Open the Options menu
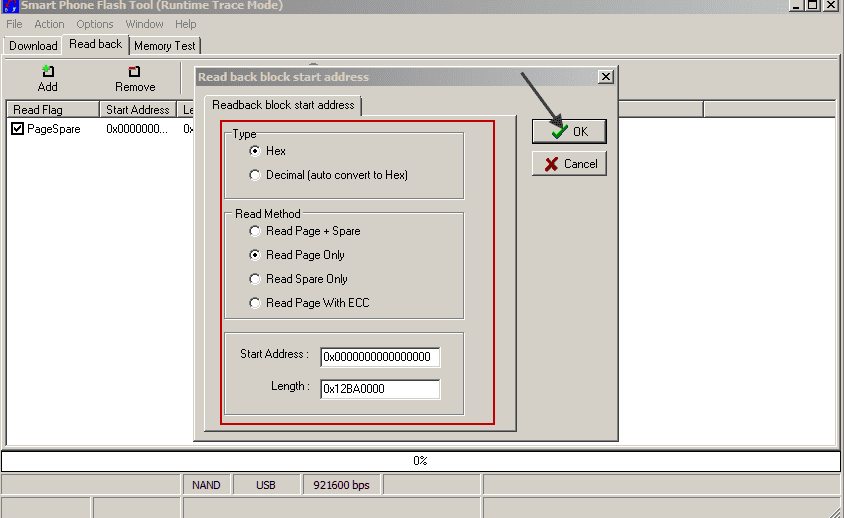Image resolution: width=844 pixels, height=518 pixels. [95, 24]
